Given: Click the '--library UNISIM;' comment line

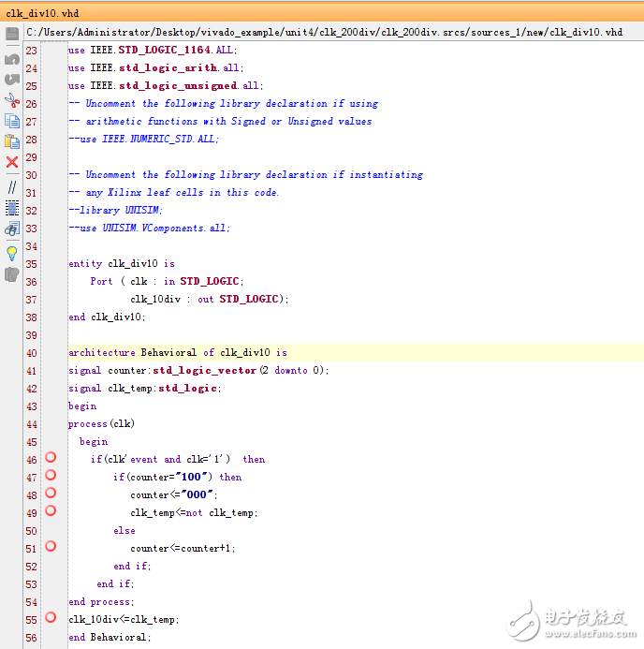Looking at the screenshot, I should 115,211.
